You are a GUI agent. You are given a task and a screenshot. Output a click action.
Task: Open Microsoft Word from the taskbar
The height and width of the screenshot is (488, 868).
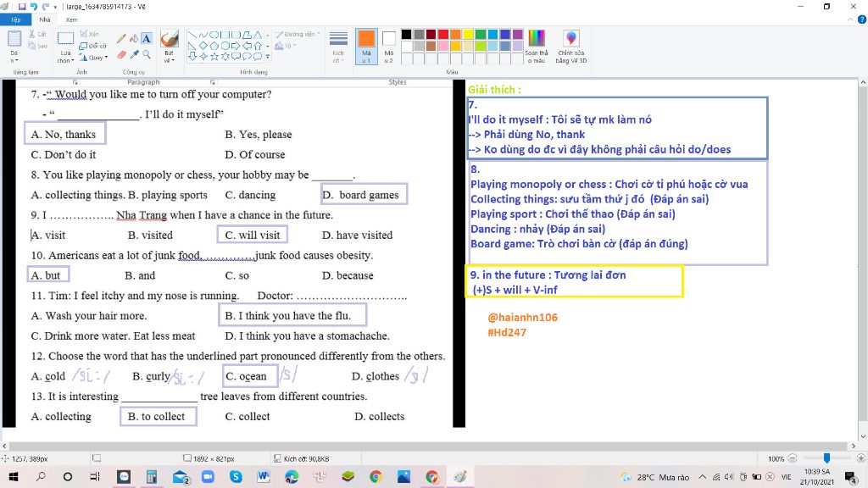pyautogui.click(x=264, y=476)
